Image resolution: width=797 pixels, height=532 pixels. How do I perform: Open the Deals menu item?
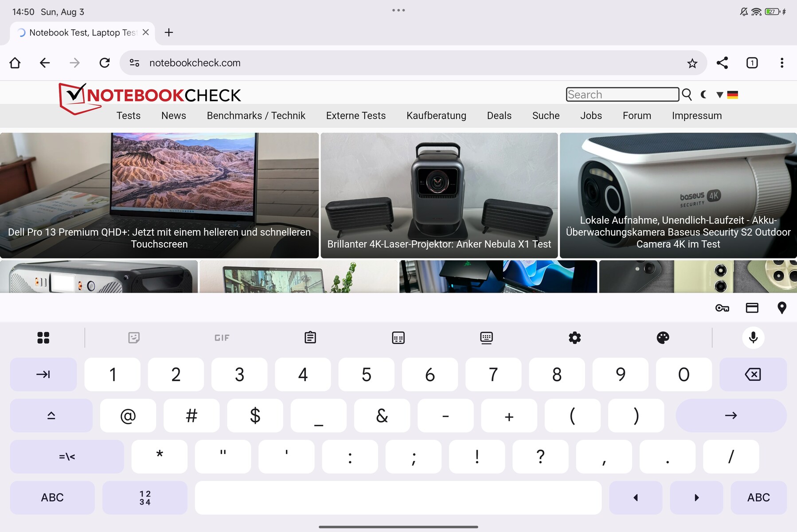point(499,116)
